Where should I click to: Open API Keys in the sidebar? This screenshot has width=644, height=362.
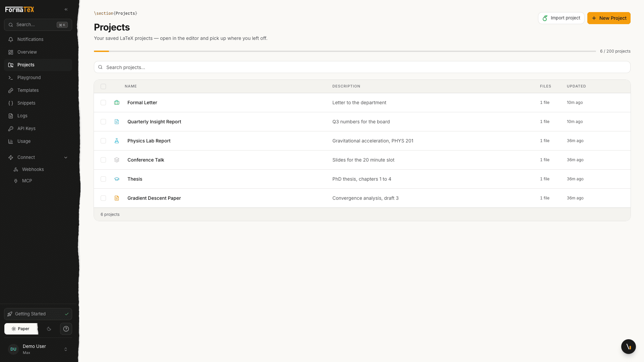(x=38, y=128)
